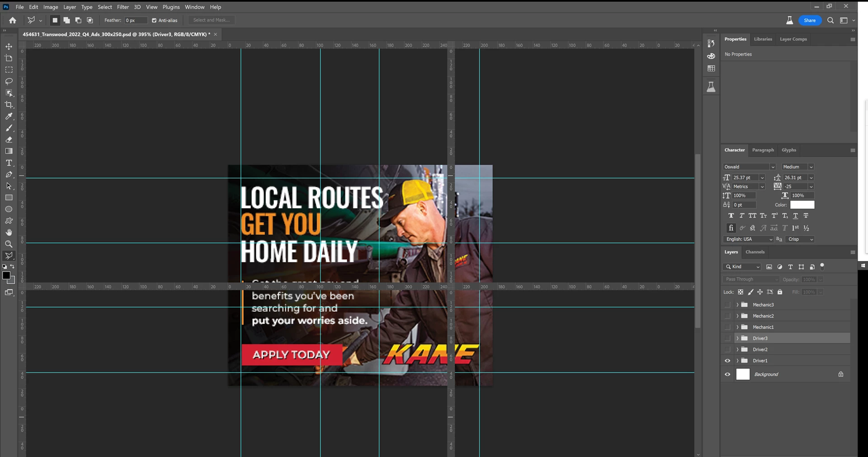Viewport: 868px width, 457px height.
Task: Select the Object Selection tool
Action: (9, 93)
